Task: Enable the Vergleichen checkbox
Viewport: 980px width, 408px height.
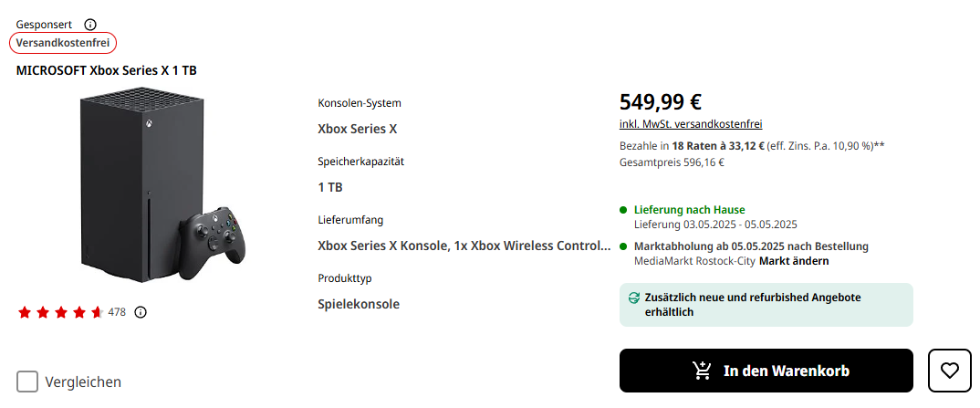Action: coord(27,382)
